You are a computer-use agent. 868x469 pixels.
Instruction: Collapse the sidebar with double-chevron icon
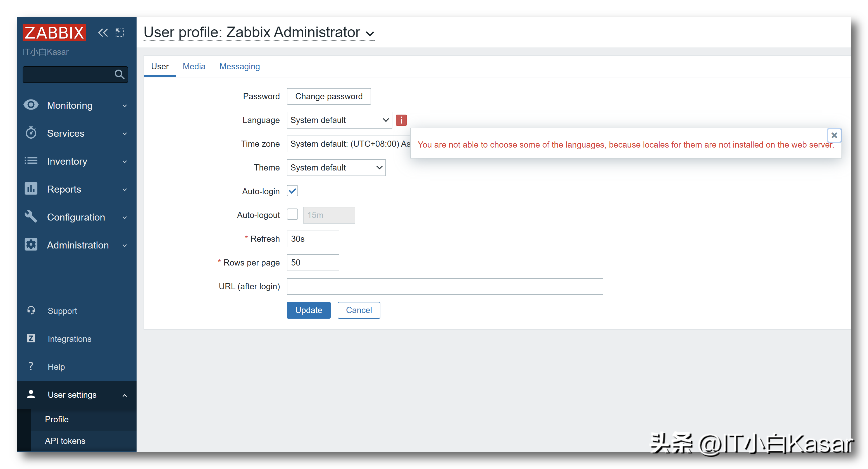tap(103, 33)
